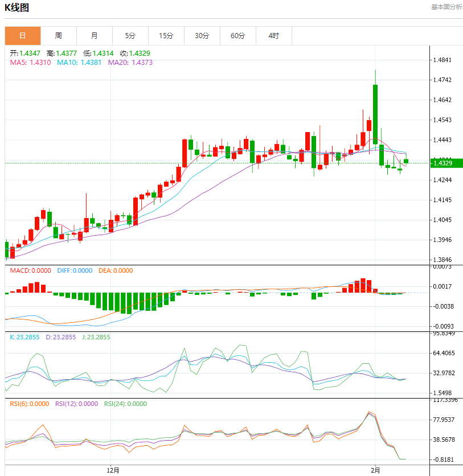Click the -0.8181 RSI axis label
This screenshot has width=463, height=476.
443,460
